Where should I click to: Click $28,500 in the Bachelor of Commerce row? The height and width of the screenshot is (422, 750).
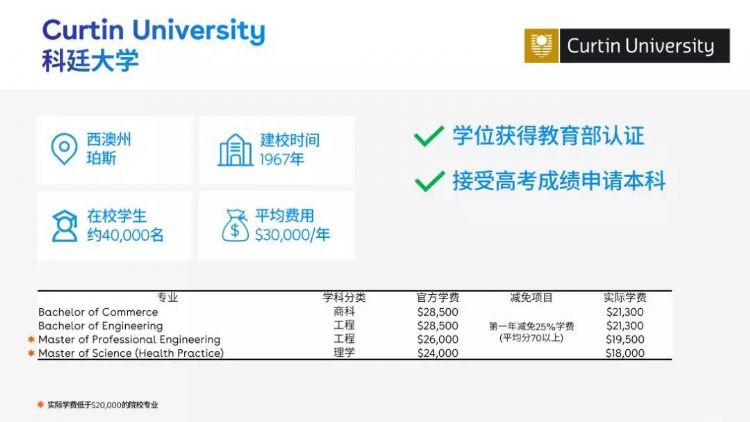(x=438, y=312)
